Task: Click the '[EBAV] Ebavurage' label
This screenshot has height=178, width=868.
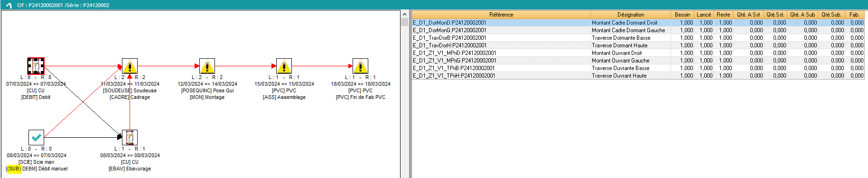Action: pyautogui.click(x=130, y=169)
